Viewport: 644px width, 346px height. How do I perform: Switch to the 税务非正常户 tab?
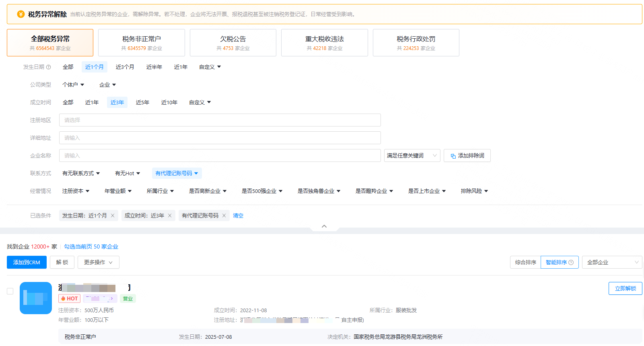click(141, 43)
